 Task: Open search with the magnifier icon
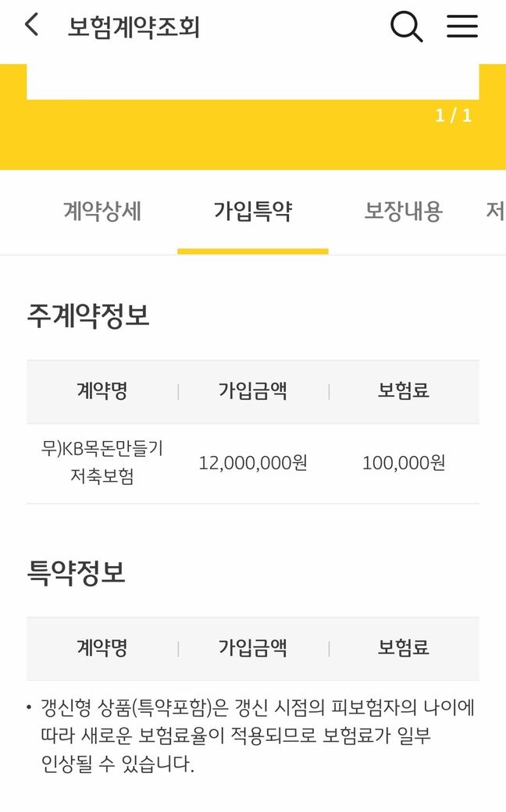click(x=406, y=27)
